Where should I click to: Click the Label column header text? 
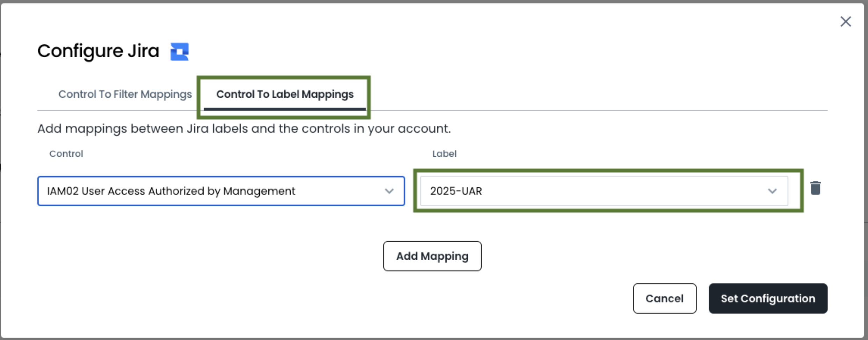pos(444,154)
